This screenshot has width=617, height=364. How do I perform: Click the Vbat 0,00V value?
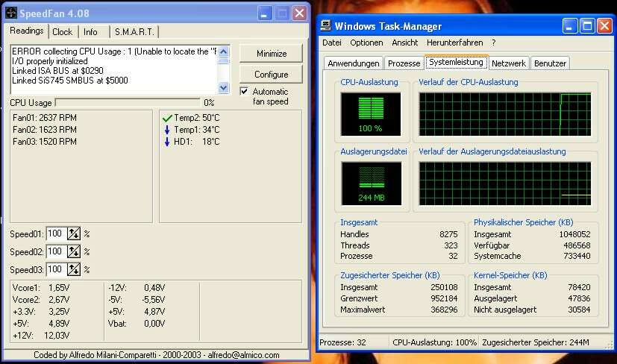pyautogui.click(x=154, y=324)
